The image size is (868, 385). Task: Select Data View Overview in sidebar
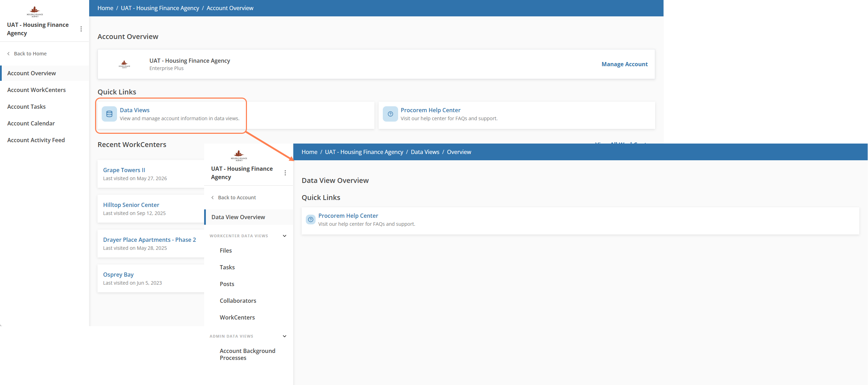[x=249, y=217]
